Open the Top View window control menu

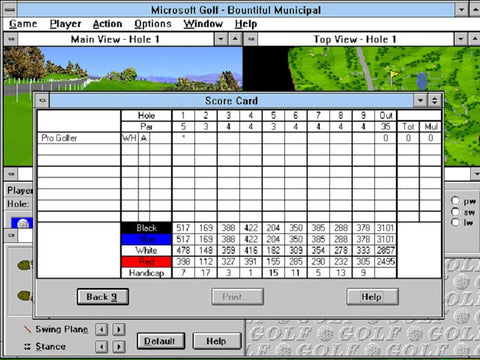tap(251, 39)
